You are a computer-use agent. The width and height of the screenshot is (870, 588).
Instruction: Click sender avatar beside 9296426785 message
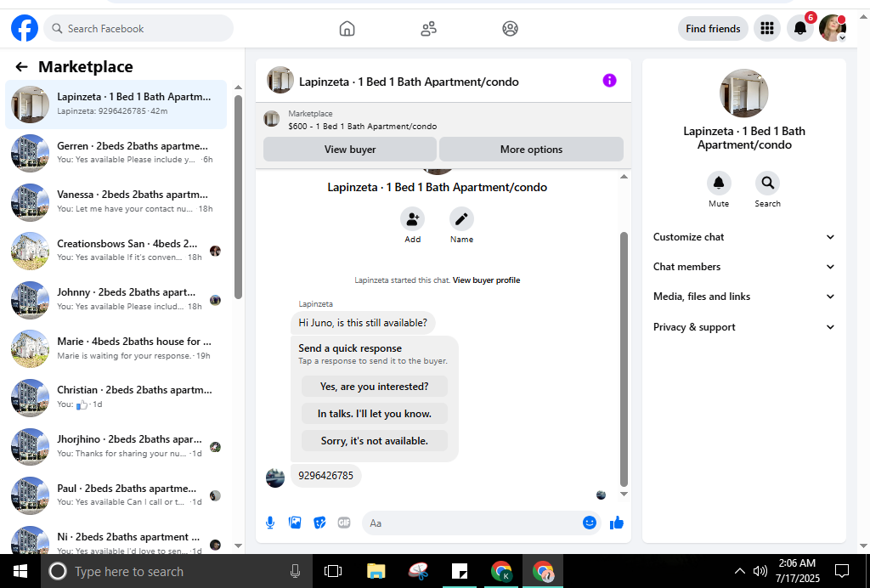click(275, 478)
